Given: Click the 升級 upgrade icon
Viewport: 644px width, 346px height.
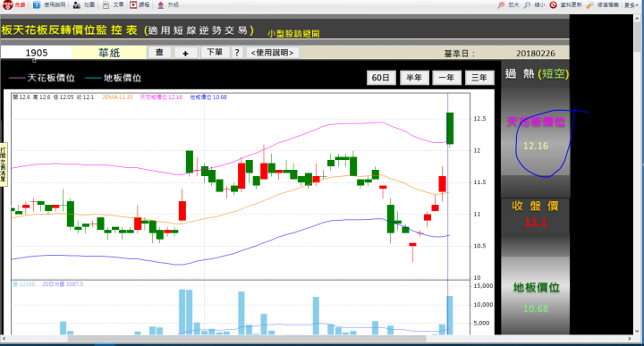Looking at the screenshot, I should pyautogui.click(x=161, y=5).
